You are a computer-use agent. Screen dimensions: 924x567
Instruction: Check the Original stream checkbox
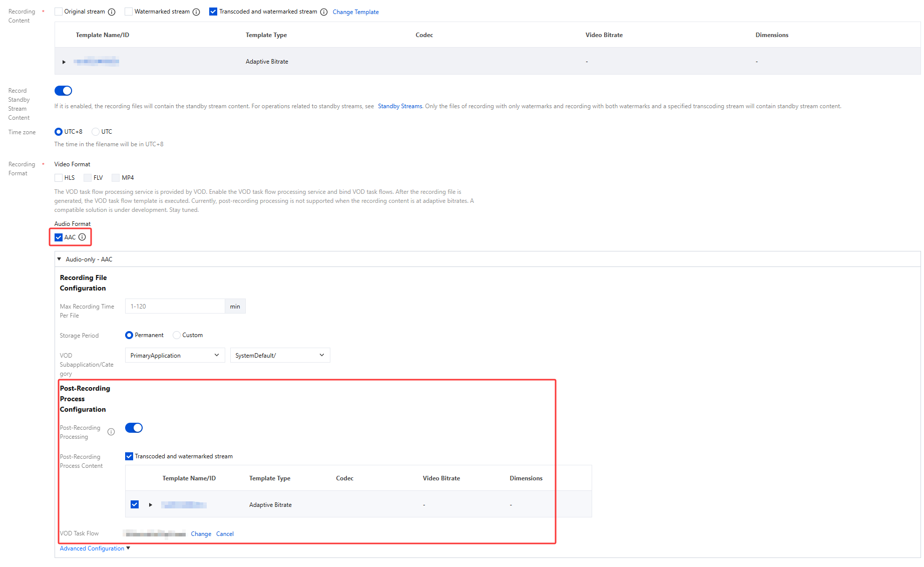pyautogui.click(x=59, y=12)
